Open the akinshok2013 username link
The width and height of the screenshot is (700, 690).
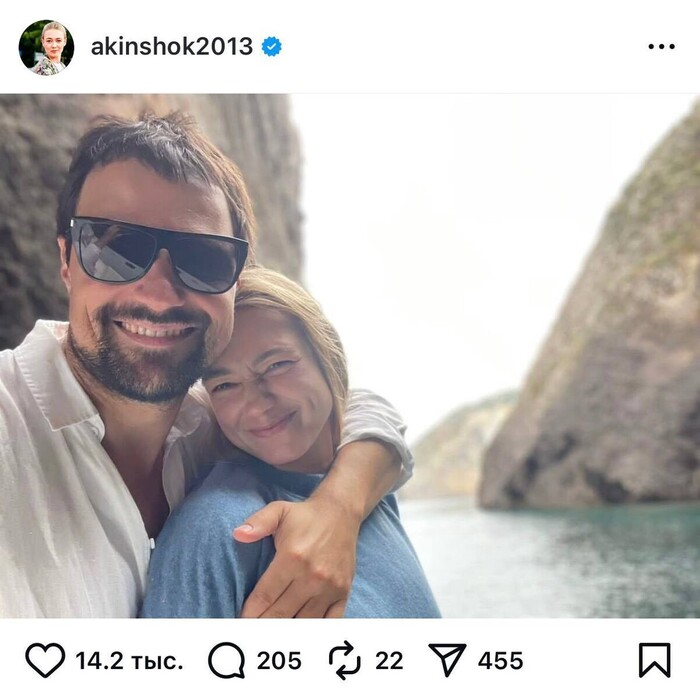click(172, 46)
